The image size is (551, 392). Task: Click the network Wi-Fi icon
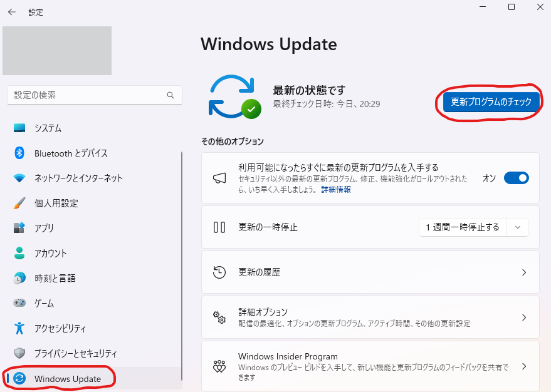pyautogui.click(x=19, y=178)
